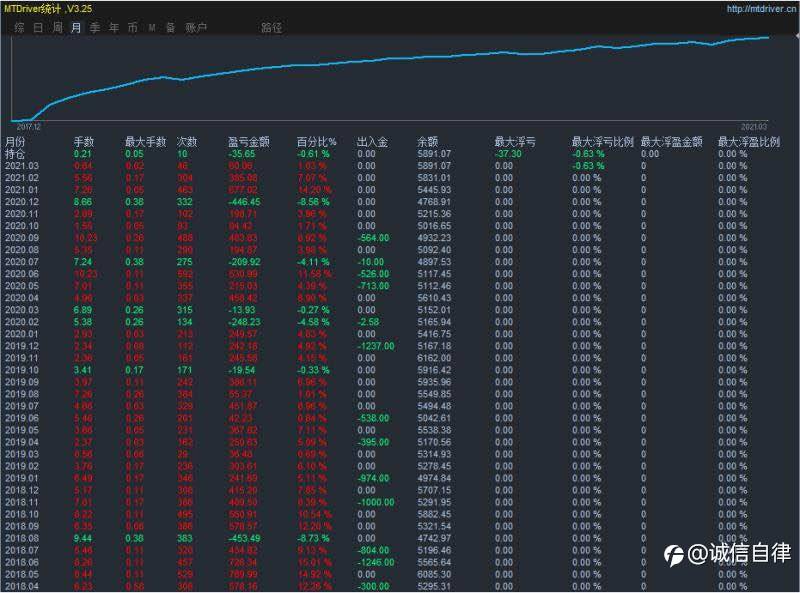The image size is (800, 593).
Task: Click the 最大浮亏比例 column header
Action: click(603, 142)
